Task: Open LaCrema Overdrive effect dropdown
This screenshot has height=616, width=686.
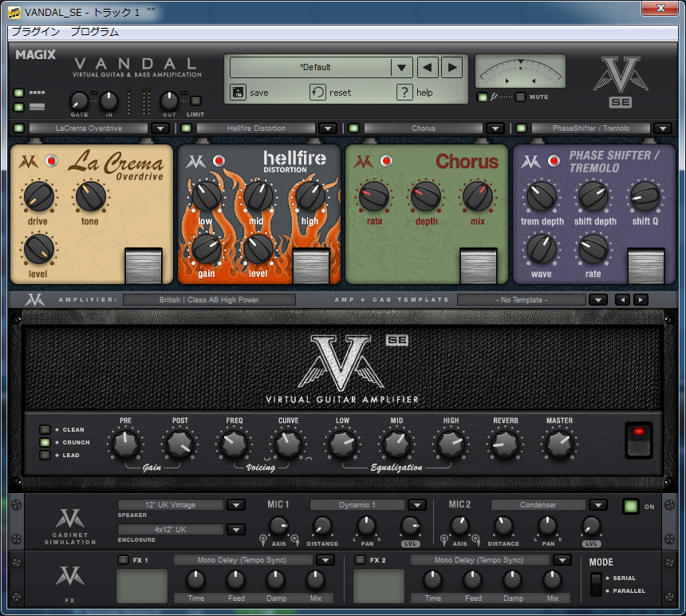Action: 160,128
